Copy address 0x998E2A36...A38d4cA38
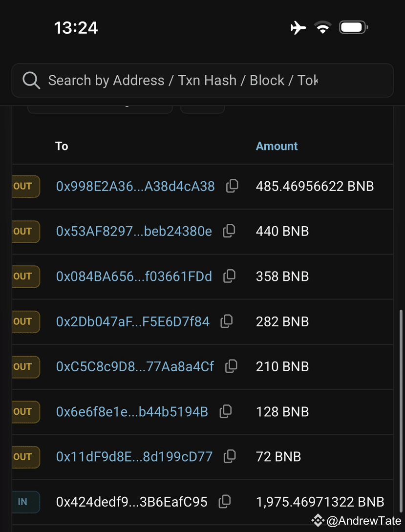 tap(233, 186)
